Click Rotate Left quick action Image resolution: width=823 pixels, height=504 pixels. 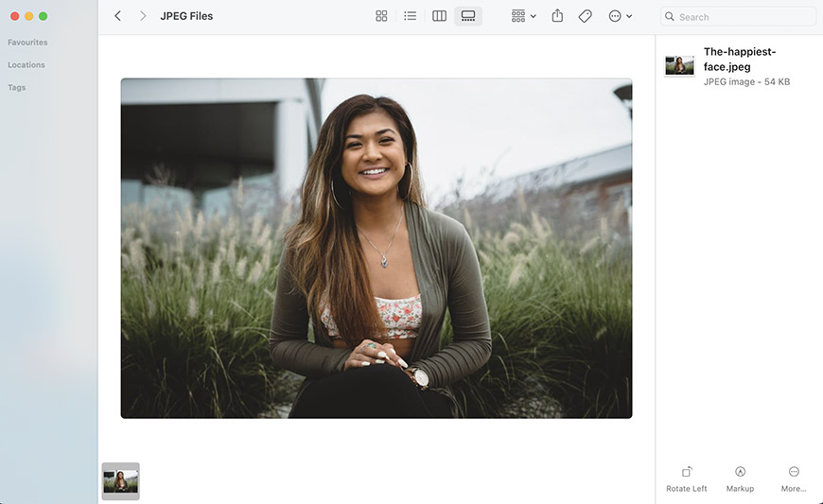point(686,478)
